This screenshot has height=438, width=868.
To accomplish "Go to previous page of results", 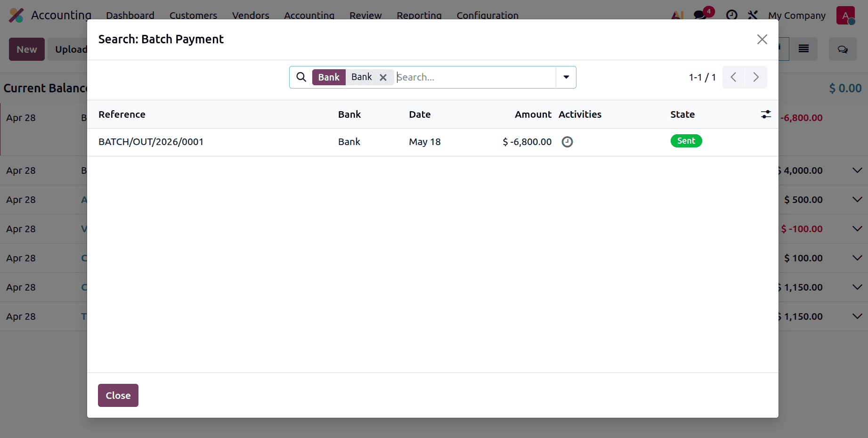I will [x=733, y=77].
